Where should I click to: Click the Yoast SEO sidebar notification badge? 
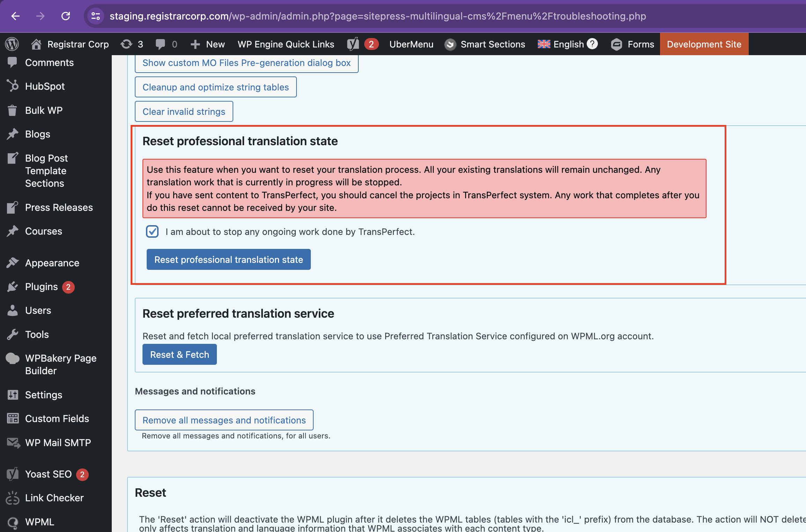pos(82,474)
